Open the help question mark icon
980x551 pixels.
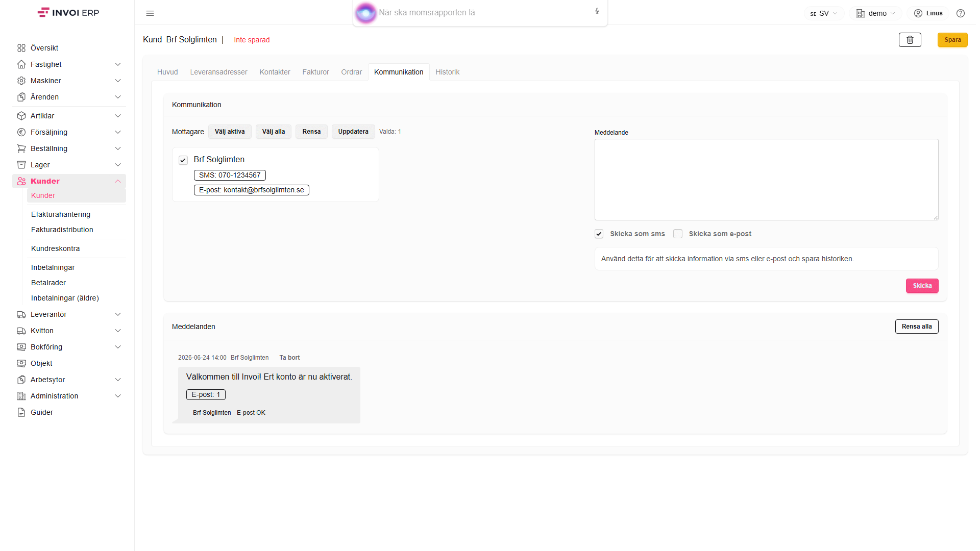point(961,13)
